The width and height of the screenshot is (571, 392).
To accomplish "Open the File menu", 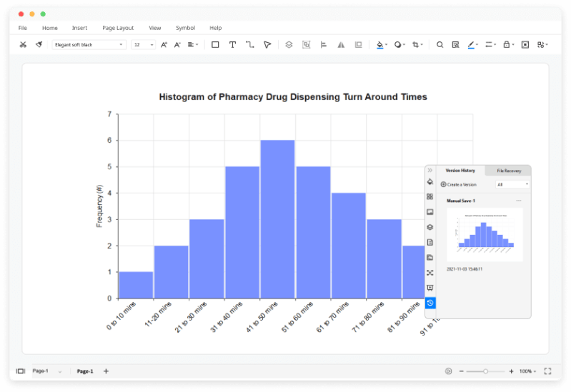I will [x=23, y=28].
